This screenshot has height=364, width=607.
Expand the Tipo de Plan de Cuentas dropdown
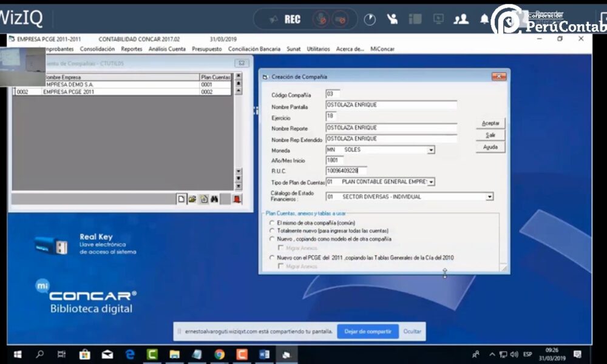click(x=431, y=182)
